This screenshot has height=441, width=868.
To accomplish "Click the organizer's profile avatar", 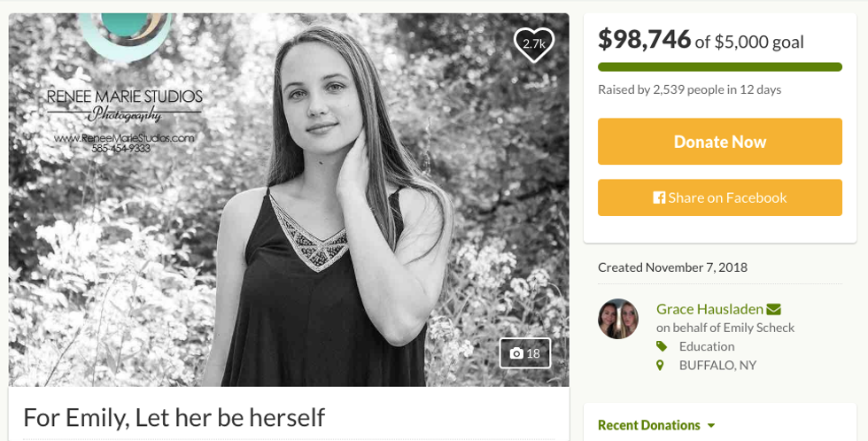I will click(x=618, y=319).
